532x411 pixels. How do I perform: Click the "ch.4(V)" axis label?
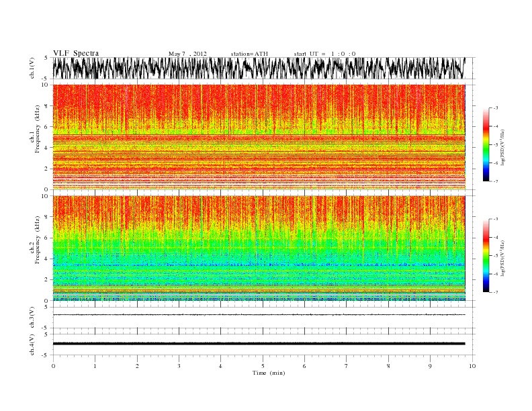(32, 345)
